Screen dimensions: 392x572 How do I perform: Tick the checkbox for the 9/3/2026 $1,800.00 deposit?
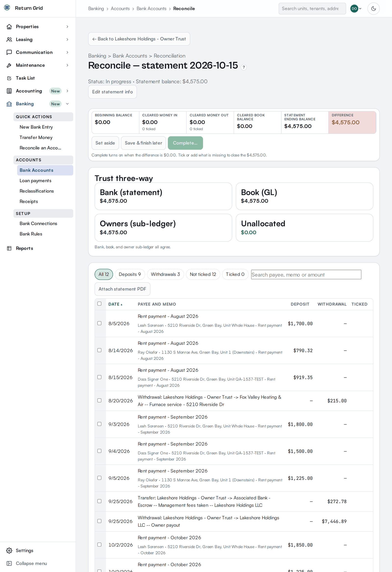coord(99,424)
